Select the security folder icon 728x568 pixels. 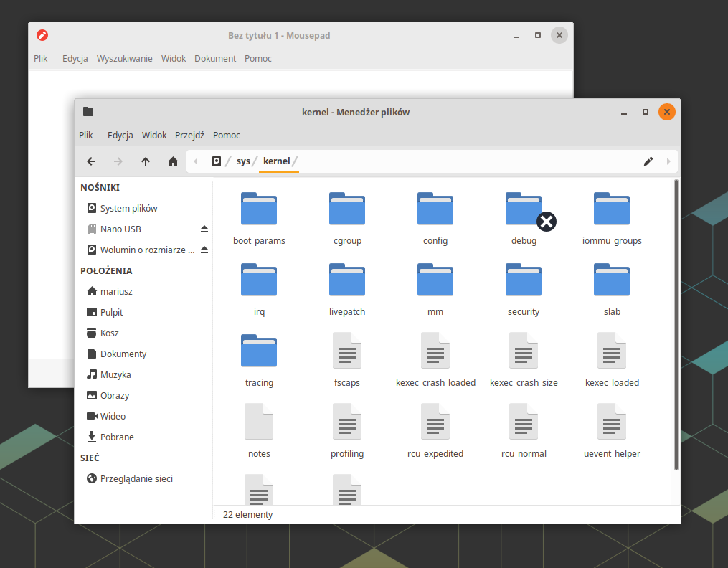(524, 280)
